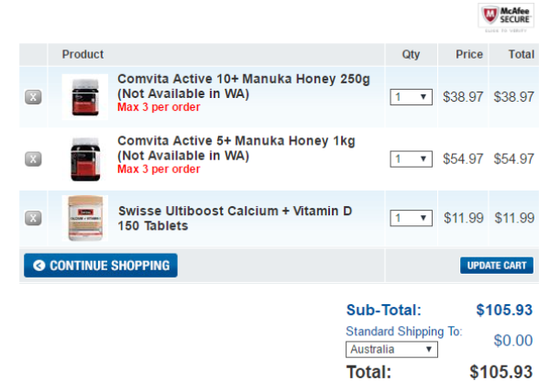Viewport: 550px width, 392px height.
Task: Open Comvita Active 5+ Manuka Honey 1kg link
Action: tap(236, 147)
